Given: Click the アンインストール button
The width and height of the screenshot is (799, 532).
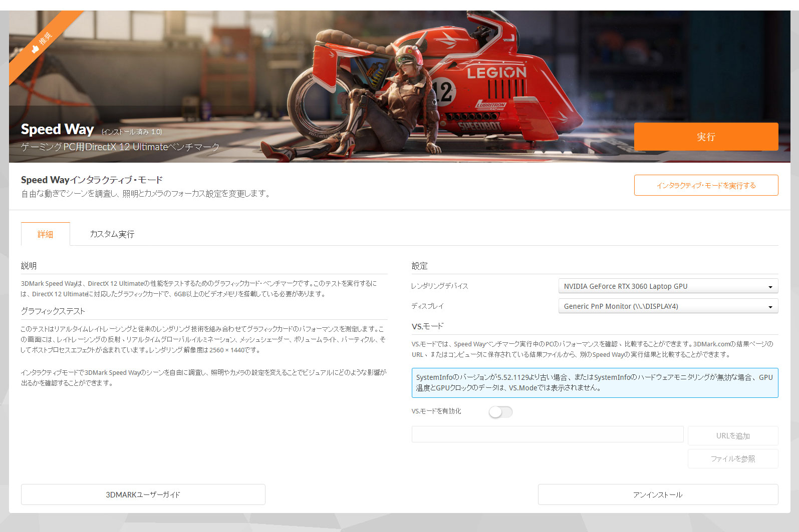Looking at the screenshot, I should pyautogui.click(x=658, y=494).
